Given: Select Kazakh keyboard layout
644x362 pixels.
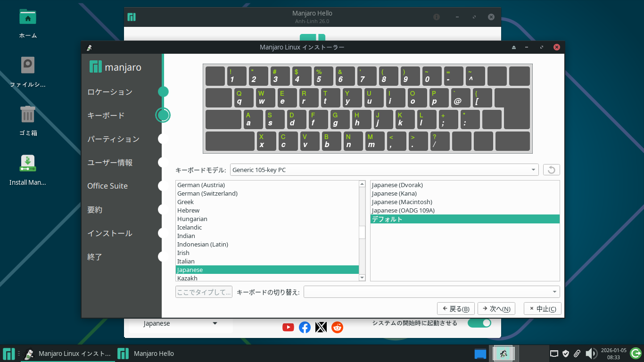Looking at the screenshot, I should click(x=267, y=278).
